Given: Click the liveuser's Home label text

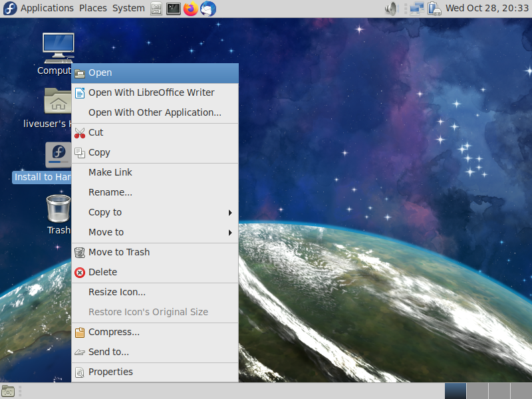Looking at the screenshot, I should 47,124.
